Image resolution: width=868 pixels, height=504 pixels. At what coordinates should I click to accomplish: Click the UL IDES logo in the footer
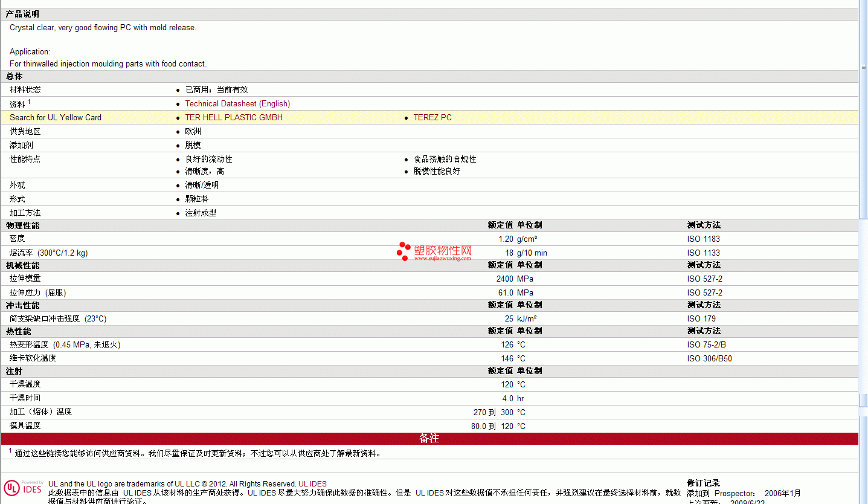tap(24, 488)
